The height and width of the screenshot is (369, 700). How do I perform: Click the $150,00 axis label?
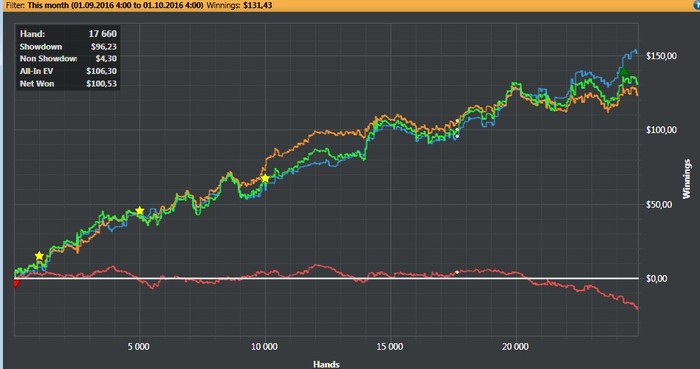pyautogui.click(x=661, y=56)
